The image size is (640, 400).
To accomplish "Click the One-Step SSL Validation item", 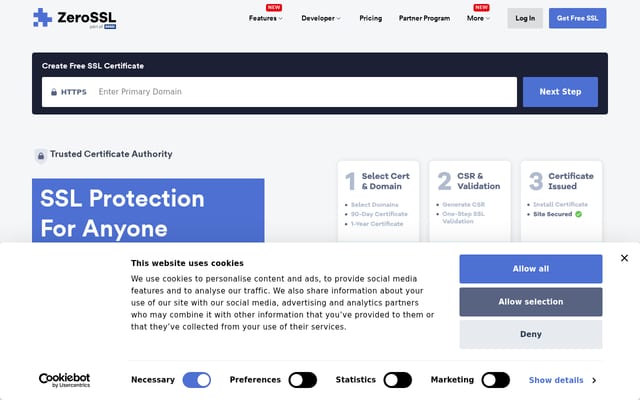I will [463, 218].
